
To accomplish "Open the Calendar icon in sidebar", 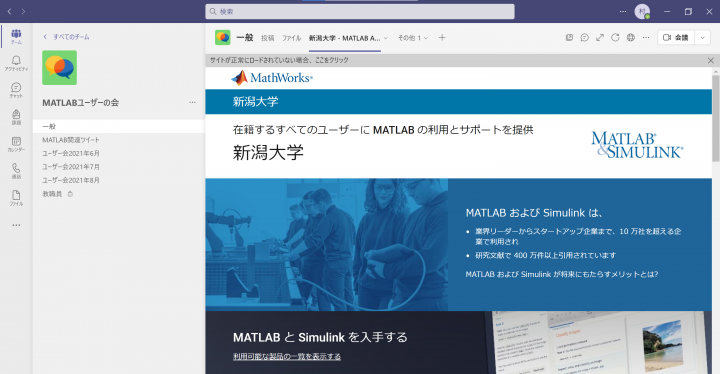I will pos(16,144).
